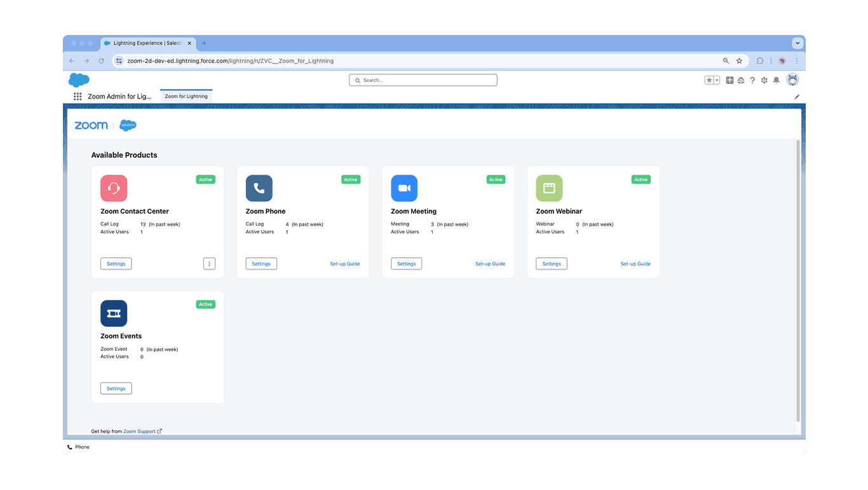Open notifications bell
868x490 pixels.
point(776,80)
